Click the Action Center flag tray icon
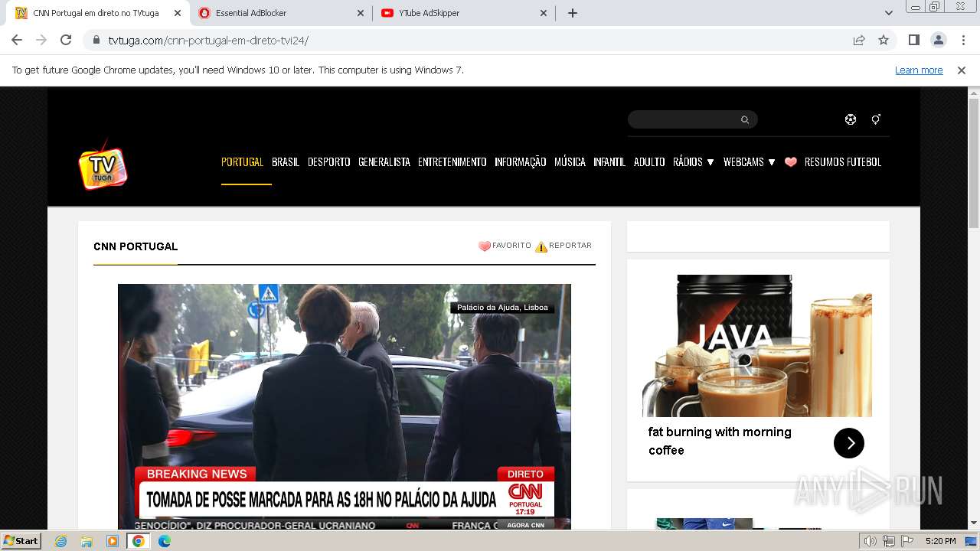Viewport: 980px width, 551px height. tap(907, 541)
